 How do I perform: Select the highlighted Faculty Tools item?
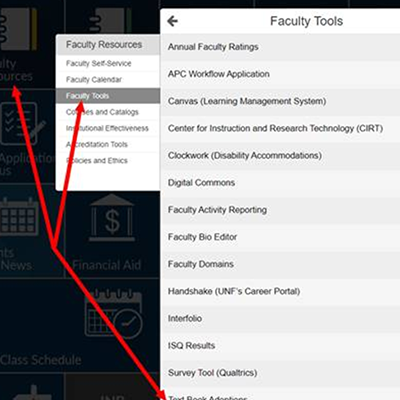[x=108, y=96]
